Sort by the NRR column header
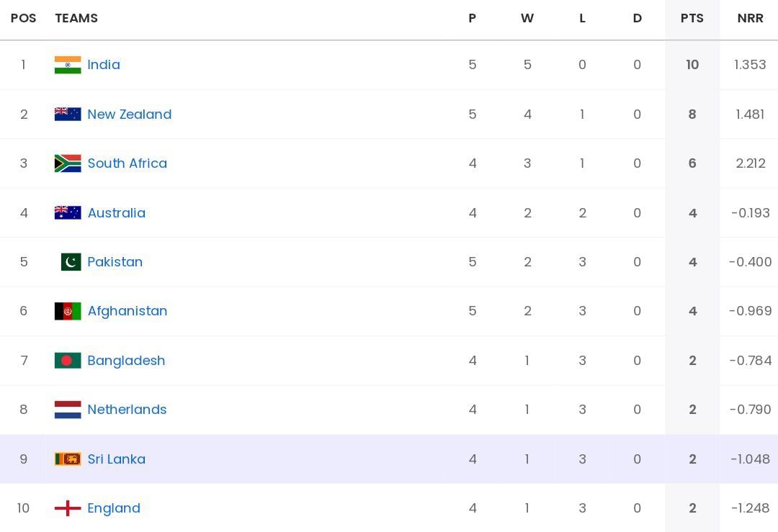Viewport: 778px width, 532px height. tap(751, 18)
